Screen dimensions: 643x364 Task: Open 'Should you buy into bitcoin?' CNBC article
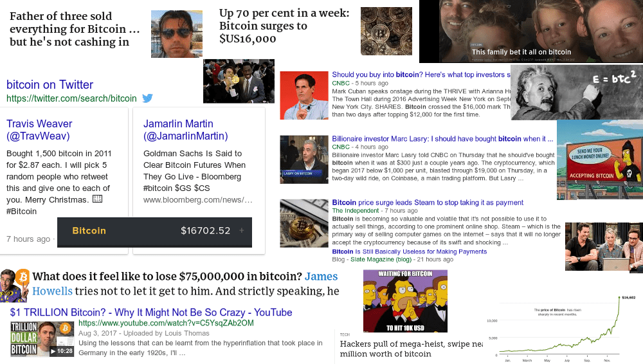tap(421, 75)
